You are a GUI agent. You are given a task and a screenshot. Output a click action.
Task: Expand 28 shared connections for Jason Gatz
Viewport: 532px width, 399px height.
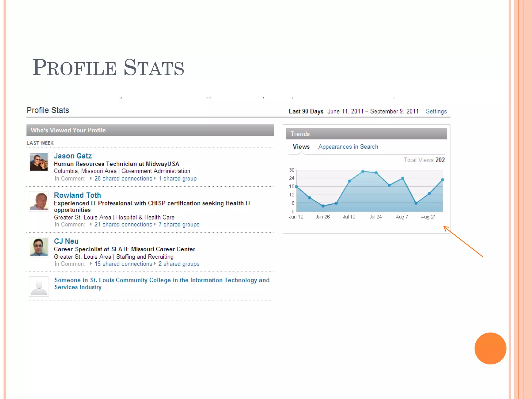point(123,179)
